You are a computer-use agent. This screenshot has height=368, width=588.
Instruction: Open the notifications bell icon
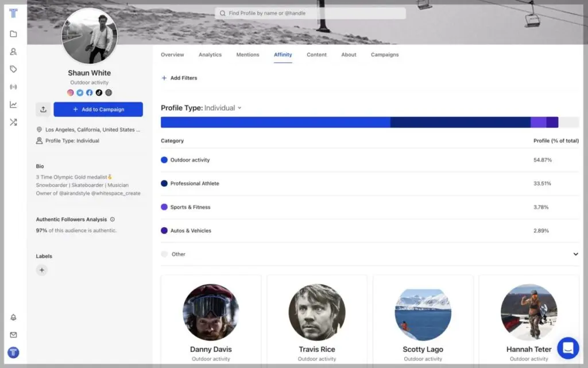(13, 317)
